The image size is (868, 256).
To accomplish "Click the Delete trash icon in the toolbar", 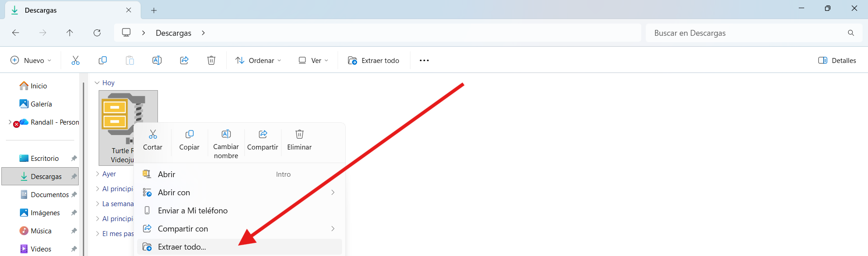I will tap(211, 60).
